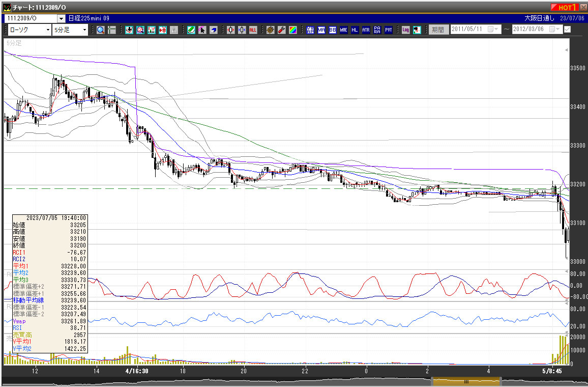588x387 pixels.
Task: Toggle the MA moving average indicator
Action: pos(321,30)
